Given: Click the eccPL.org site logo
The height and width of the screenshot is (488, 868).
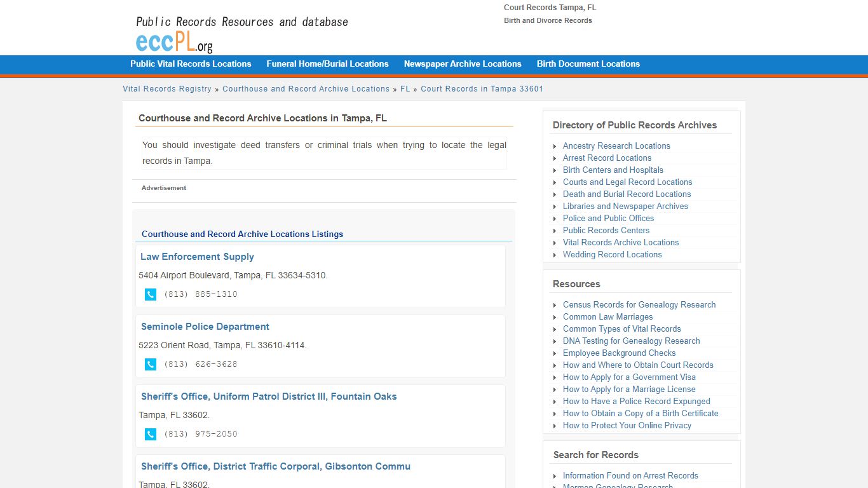Looking at the screenshot, I should tap(175, 42).
